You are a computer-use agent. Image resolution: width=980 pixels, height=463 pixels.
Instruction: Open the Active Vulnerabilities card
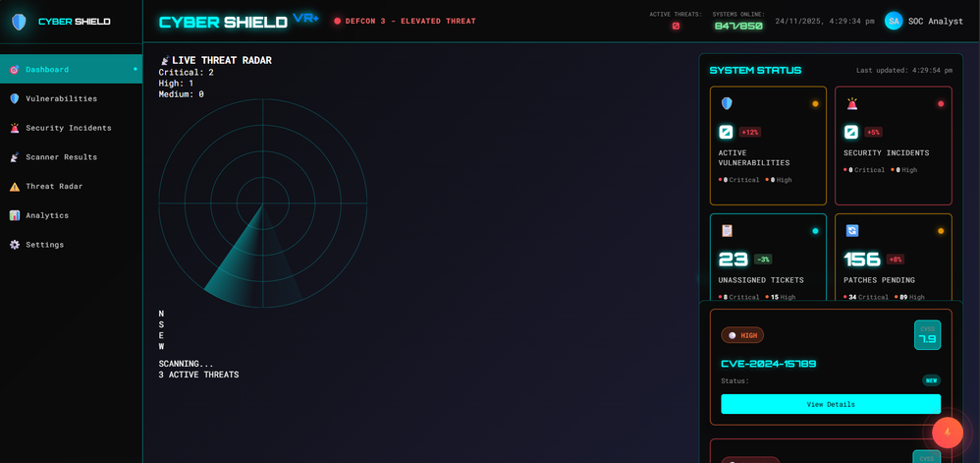pos(768,145)
